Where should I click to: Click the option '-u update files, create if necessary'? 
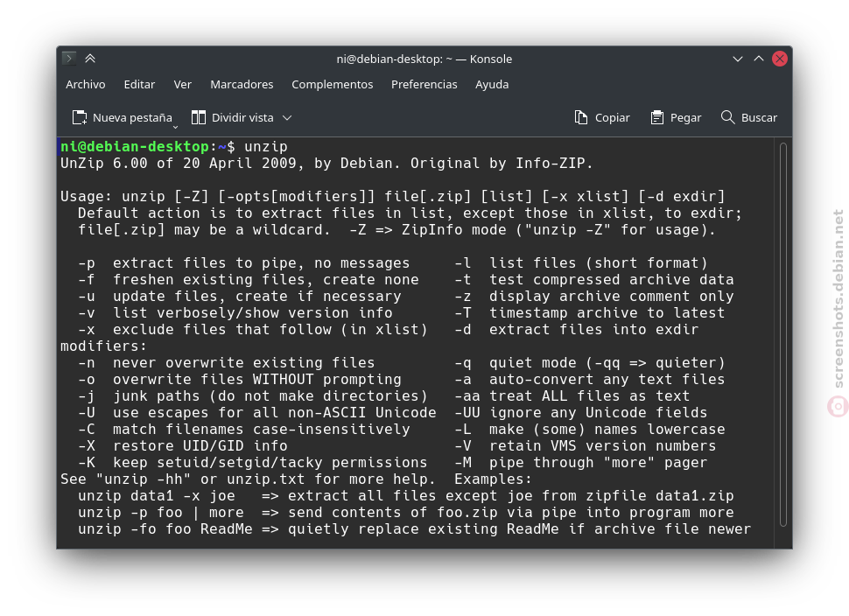click(x=240, y=297)
